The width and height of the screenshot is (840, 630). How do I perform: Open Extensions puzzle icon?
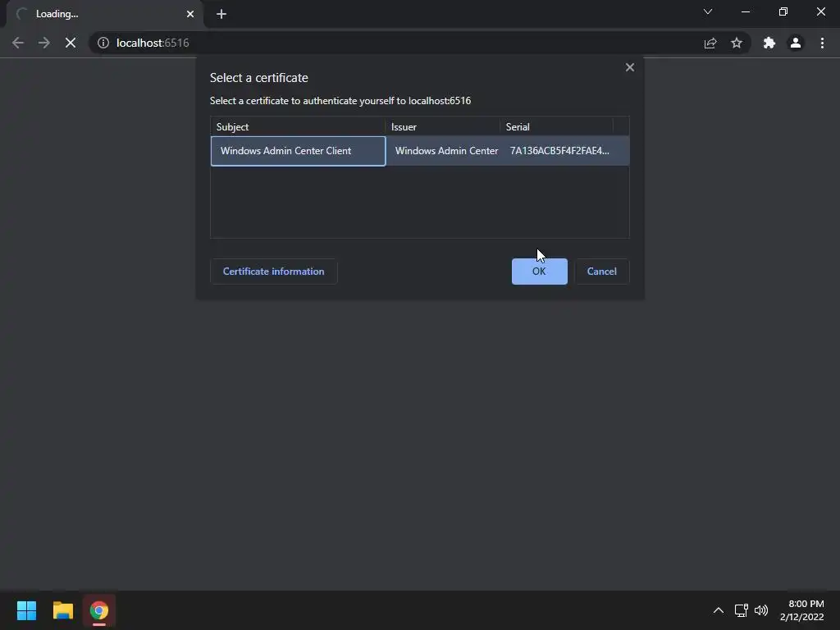[769, 43]
